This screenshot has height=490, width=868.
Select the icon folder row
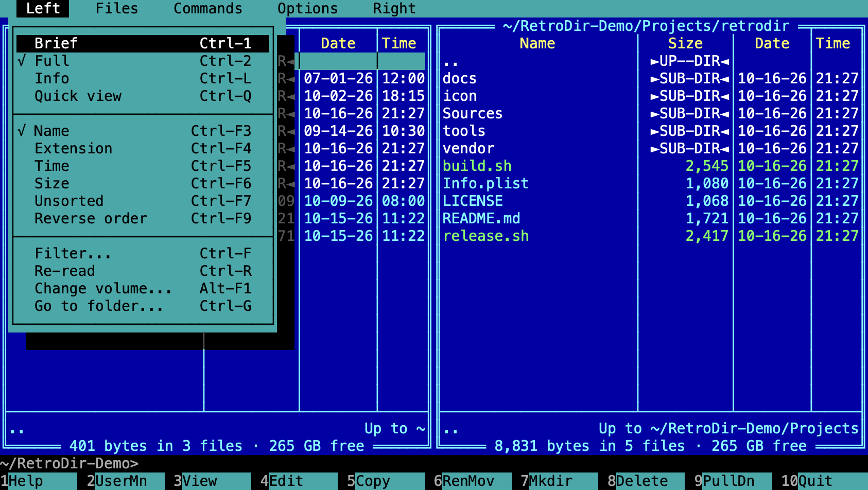coord(651,96)
